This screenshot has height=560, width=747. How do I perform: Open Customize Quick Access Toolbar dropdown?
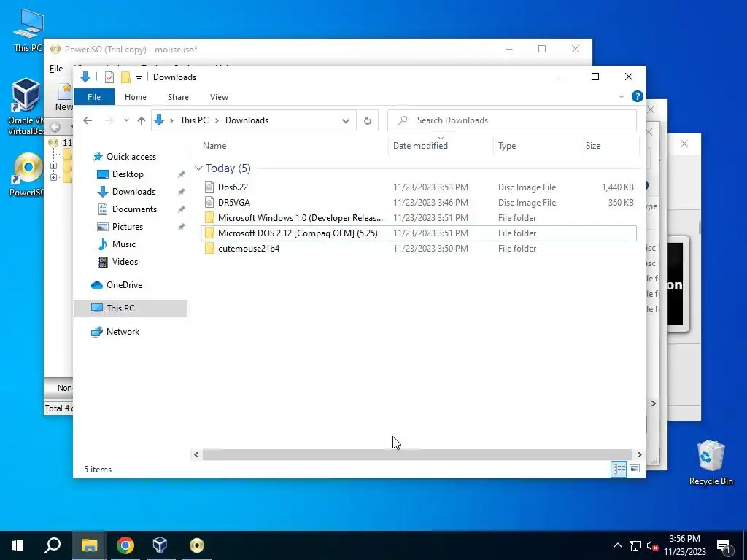[x=139, y=77]
